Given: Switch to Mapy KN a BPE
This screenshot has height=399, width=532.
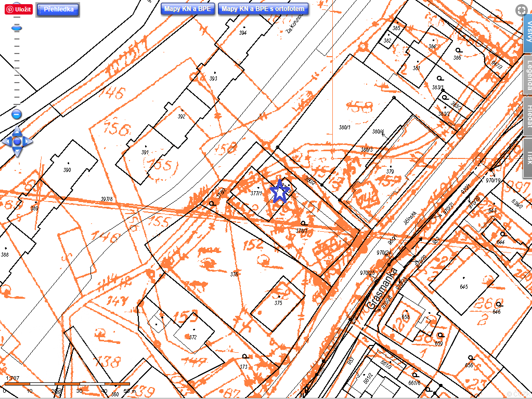Looking at the screenshot, I should pyautogui.click(x=188, y=9).
